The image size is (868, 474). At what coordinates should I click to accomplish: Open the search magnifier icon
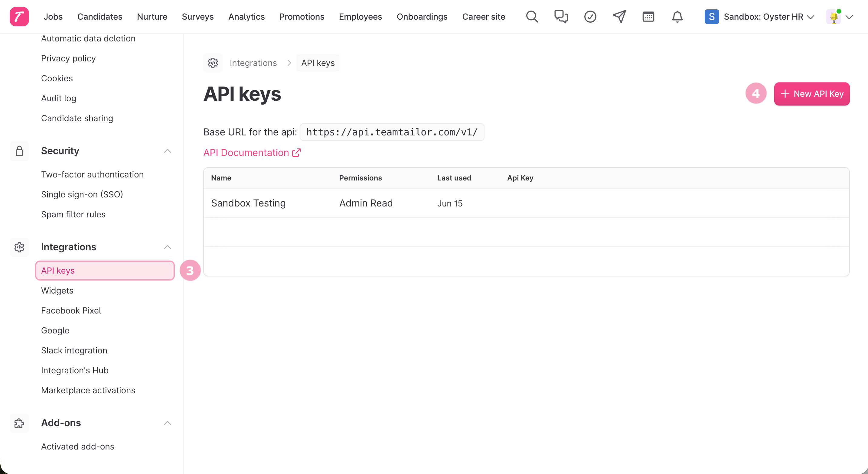click(532, 17)
